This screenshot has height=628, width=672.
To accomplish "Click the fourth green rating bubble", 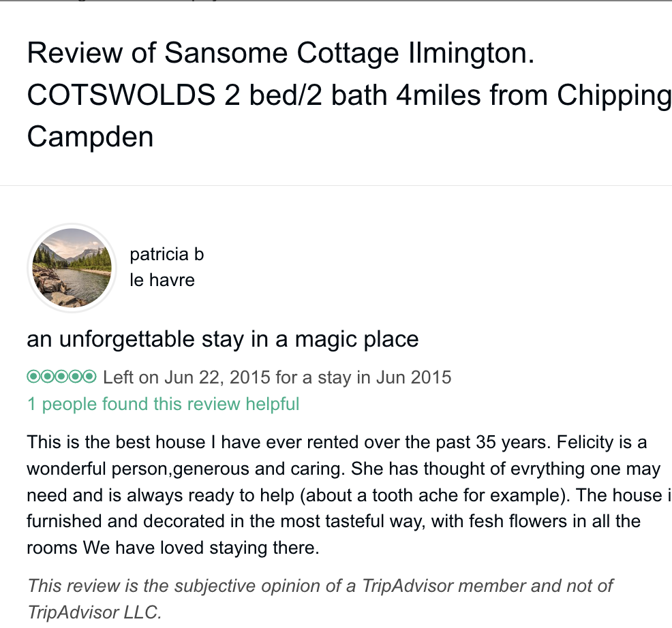I will click(76, 377).
